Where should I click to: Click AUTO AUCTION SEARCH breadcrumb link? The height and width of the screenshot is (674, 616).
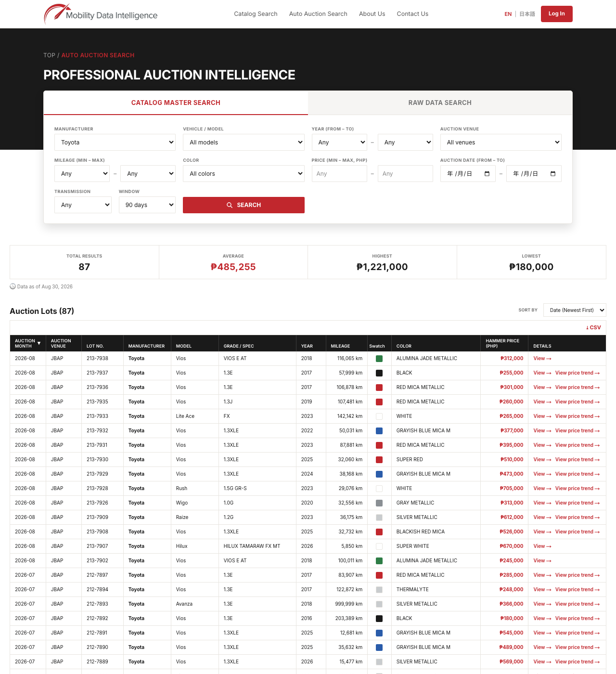pyautogui.click(x=98, y=55)
